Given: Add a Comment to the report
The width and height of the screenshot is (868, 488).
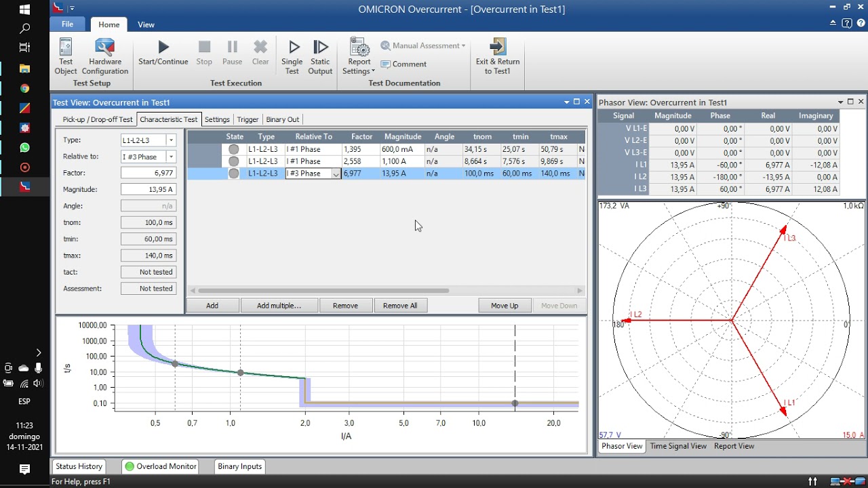Looking at the screenshot, I should [x=403, y=64].
